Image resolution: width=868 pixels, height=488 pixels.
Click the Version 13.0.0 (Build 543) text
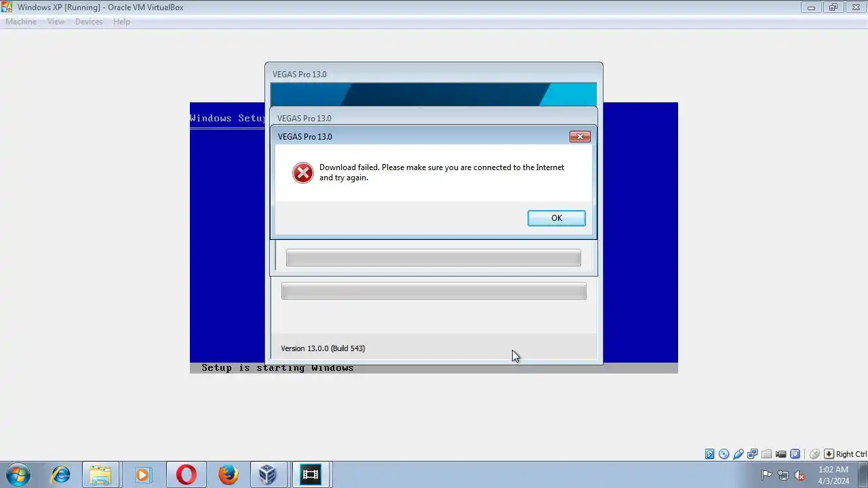pyautogui.click(x=323, y=348)
